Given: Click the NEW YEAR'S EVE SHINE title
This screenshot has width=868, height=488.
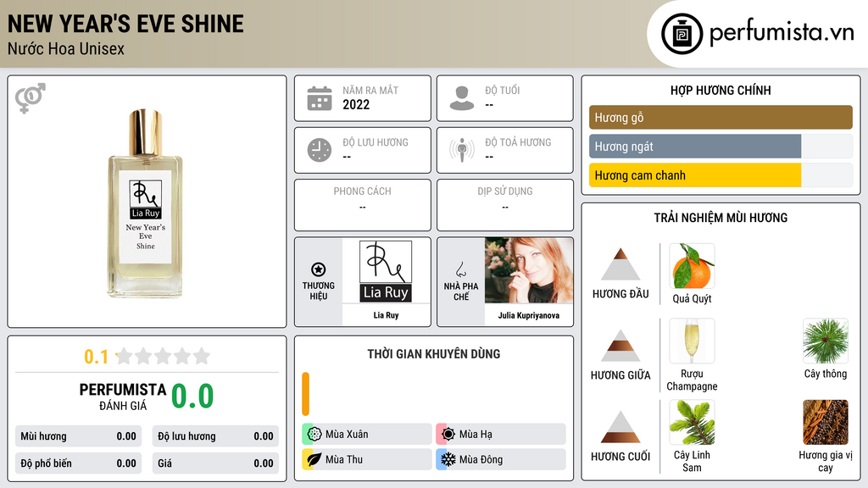Looking at the screenshot, I should (125, 24).
